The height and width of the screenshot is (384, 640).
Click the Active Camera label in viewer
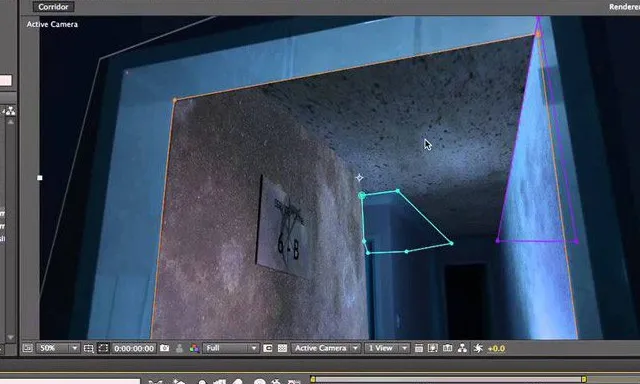pos(52,24)
